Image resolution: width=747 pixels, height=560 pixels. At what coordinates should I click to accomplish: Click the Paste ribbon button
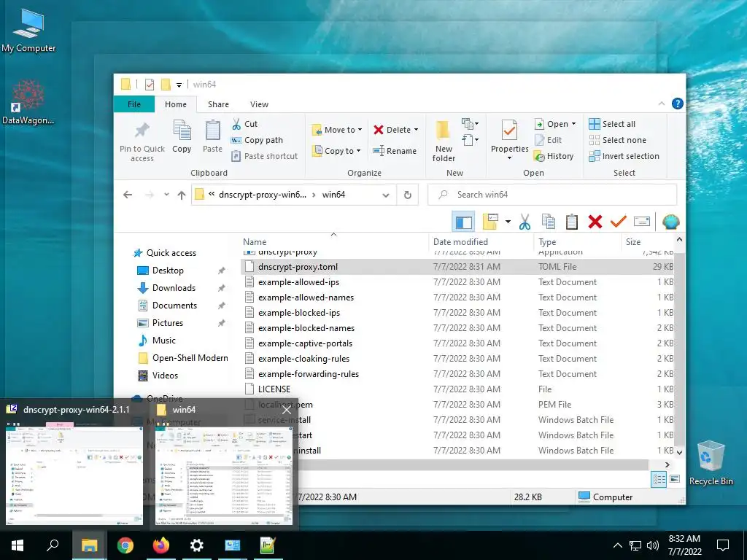tap(212, 136)
